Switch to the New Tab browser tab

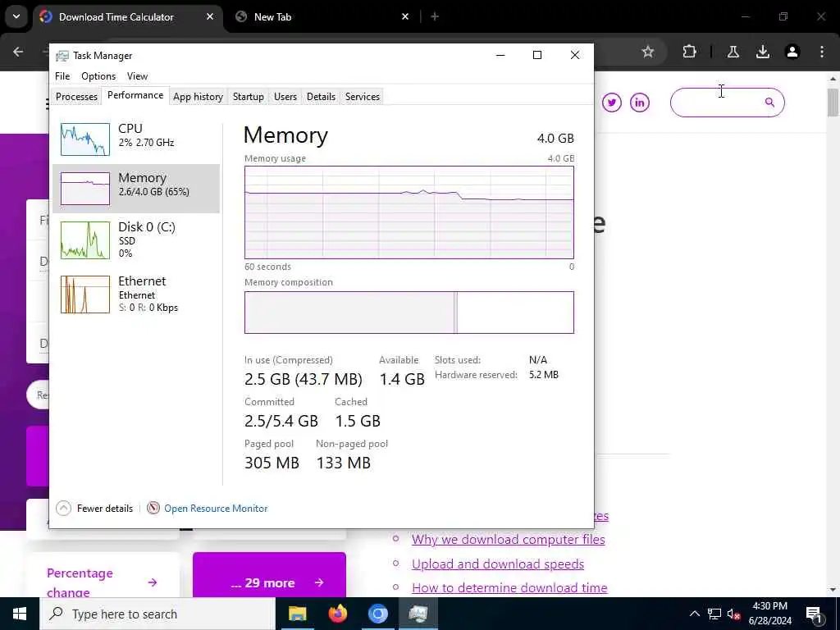272,17
